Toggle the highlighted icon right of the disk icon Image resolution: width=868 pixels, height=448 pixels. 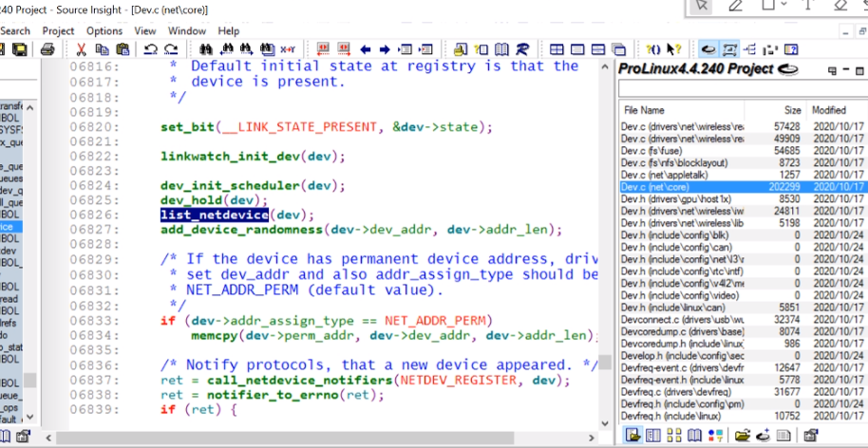[729, 49]
